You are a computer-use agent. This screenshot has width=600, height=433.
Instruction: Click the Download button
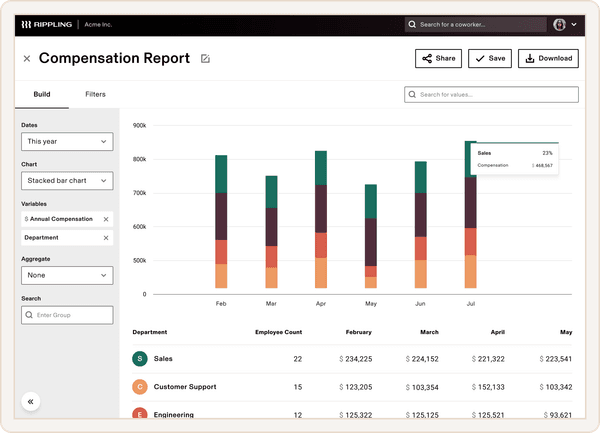[548, 59]
